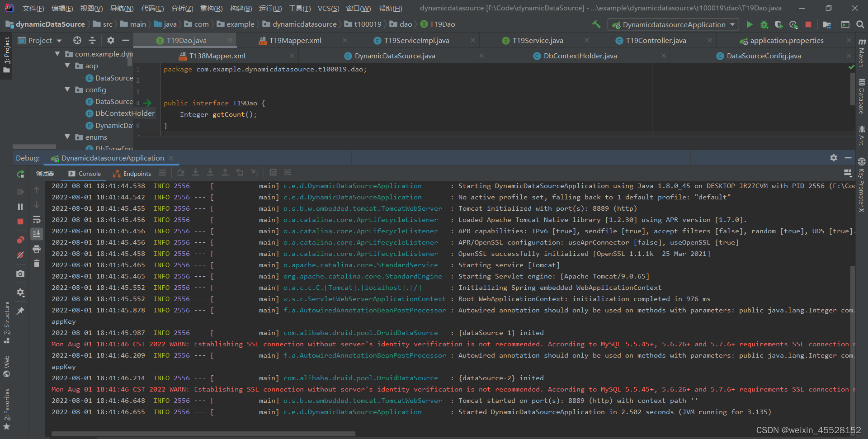View breakpoints double red circle icon
The image size is (868, 439).
(x=20, y=240)
